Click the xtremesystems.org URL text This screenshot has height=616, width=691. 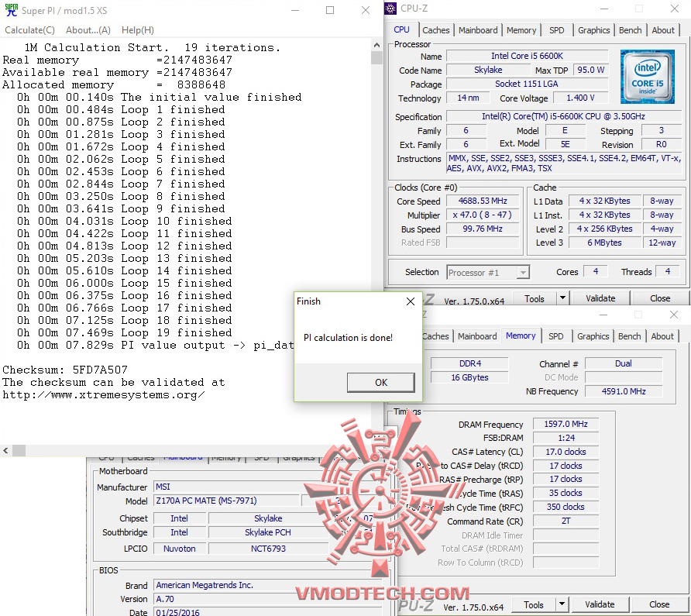click(x=104, y=394)
